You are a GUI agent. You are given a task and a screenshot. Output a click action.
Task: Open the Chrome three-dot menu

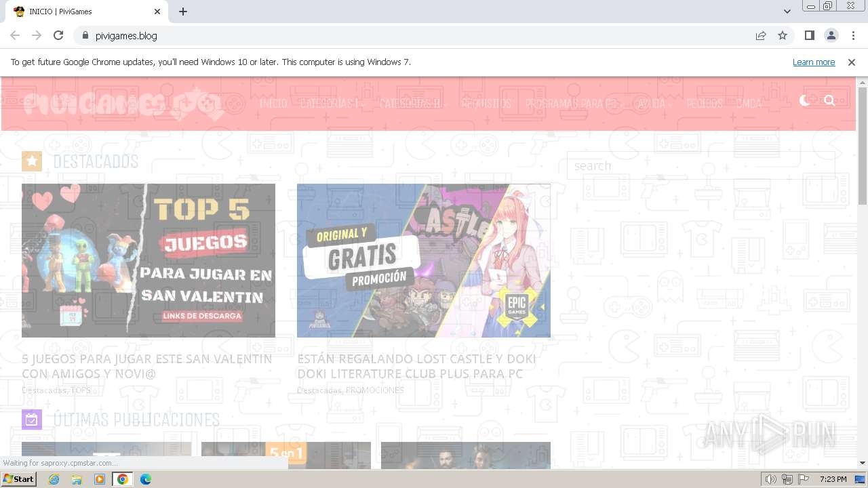tap(852, 35)
